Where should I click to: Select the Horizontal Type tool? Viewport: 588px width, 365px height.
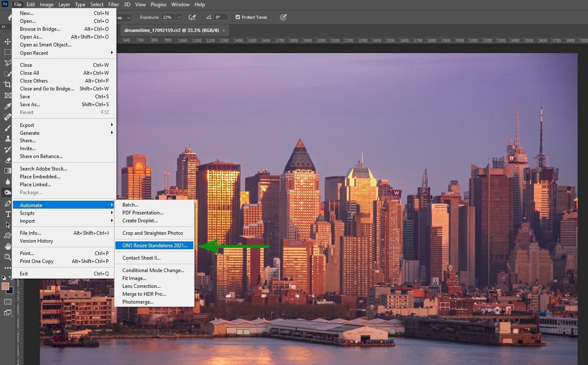coord(7,214)
